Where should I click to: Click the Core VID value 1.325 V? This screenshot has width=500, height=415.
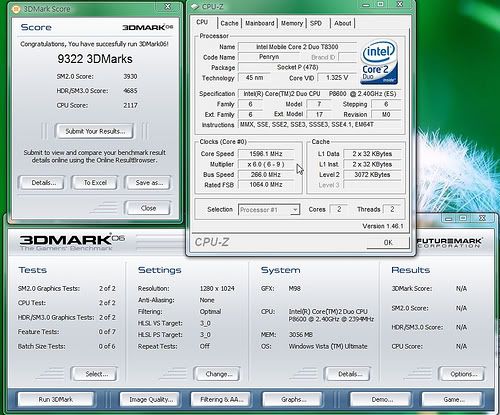pos(337,78)
